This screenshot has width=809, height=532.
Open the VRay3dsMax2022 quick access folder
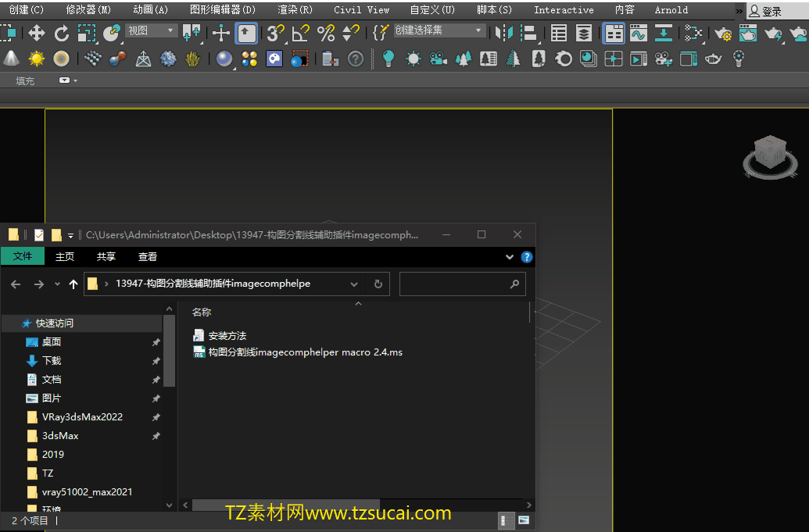pyautogui.click(x=82, y=417)
